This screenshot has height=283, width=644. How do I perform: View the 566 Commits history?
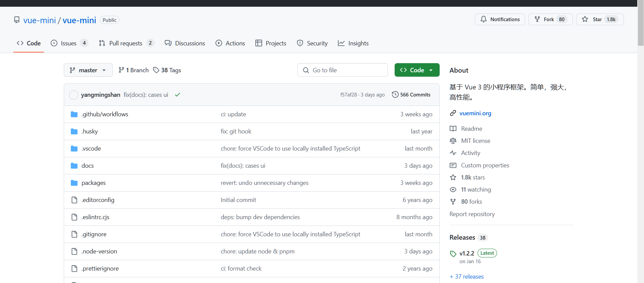tap(411, 95)
